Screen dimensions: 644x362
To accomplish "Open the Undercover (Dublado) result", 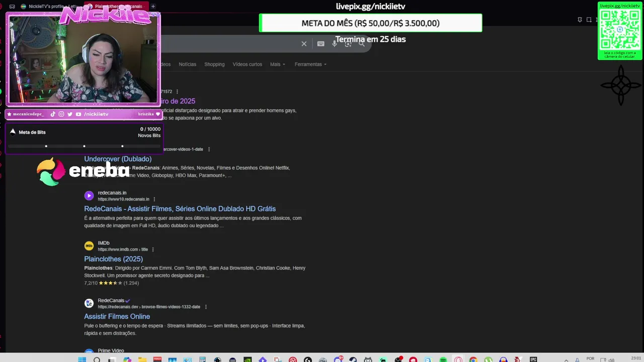I will [x=118, y=159].
